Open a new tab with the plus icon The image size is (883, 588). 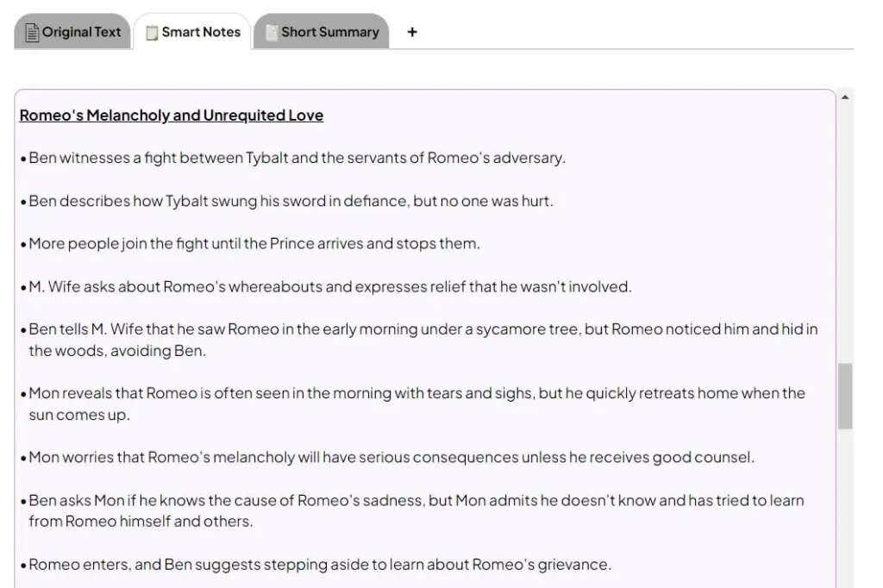pyautogui.click(x=412, y=32)
